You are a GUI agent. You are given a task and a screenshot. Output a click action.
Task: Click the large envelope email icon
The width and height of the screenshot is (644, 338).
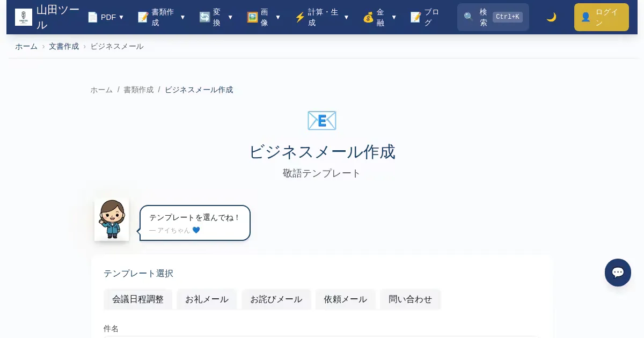coord(321,121)
